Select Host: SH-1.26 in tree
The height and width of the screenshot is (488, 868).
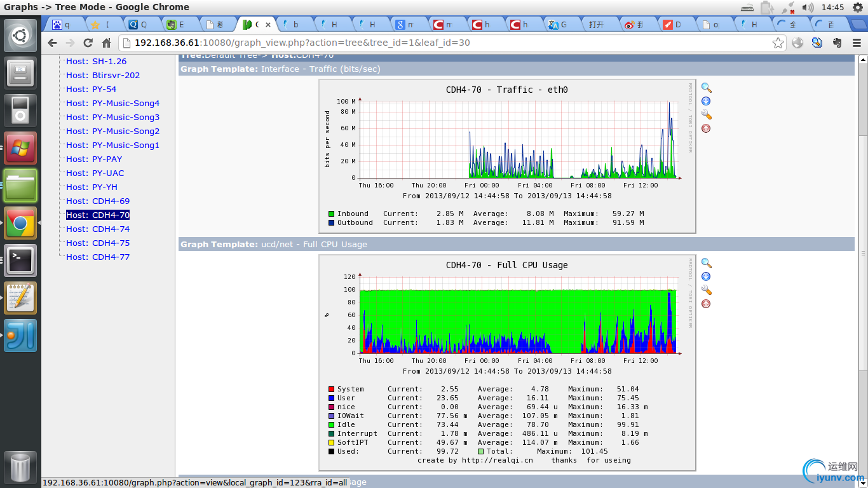pyautogui.click(x=97, y=61)
